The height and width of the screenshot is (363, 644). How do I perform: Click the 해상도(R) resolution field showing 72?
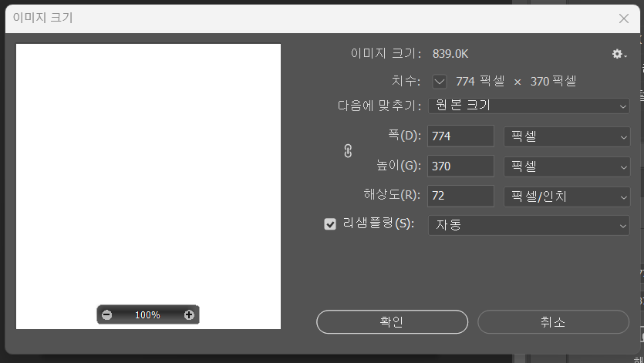coord(460,197)
